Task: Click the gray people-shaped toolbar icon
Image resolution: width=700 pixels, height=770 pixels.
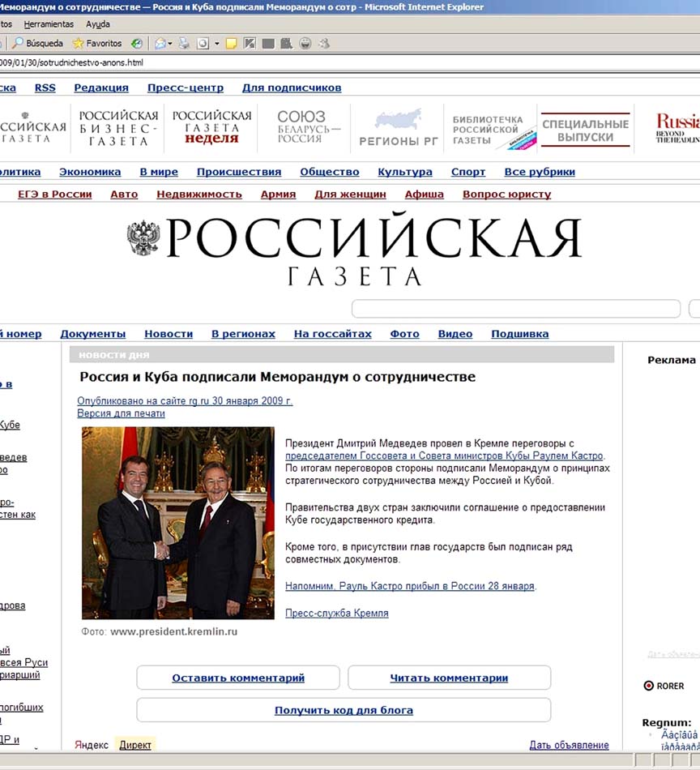Action: 286,43
